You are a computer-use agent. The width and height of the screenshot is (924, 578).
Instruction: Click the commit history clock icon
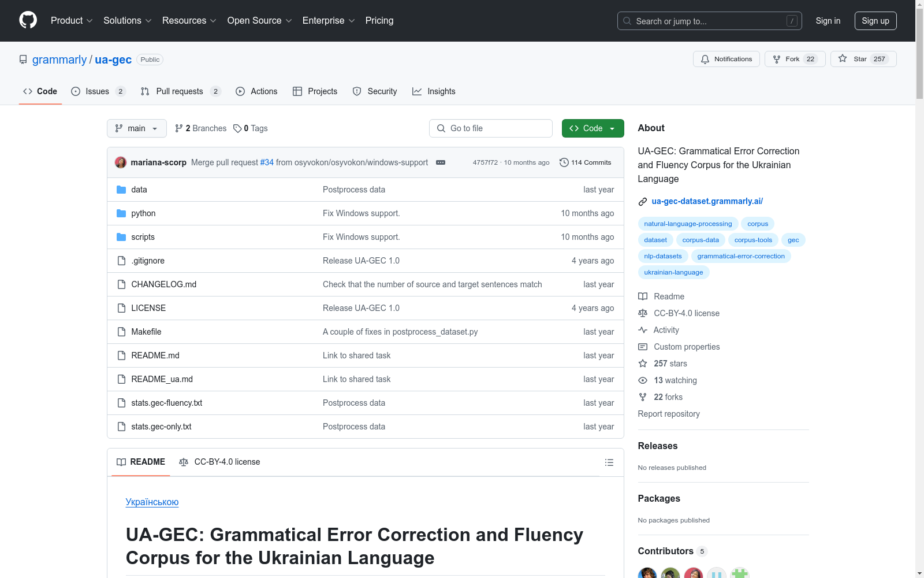click(x=564, y=162)
